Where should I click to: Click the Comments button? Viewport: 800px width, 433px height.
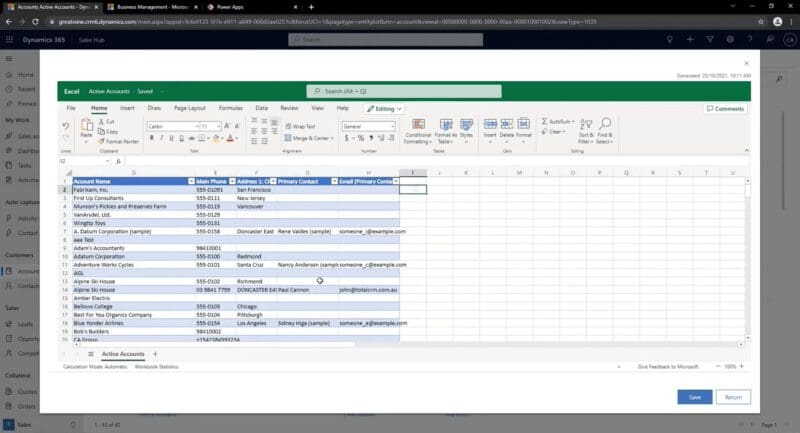(726, 109)
